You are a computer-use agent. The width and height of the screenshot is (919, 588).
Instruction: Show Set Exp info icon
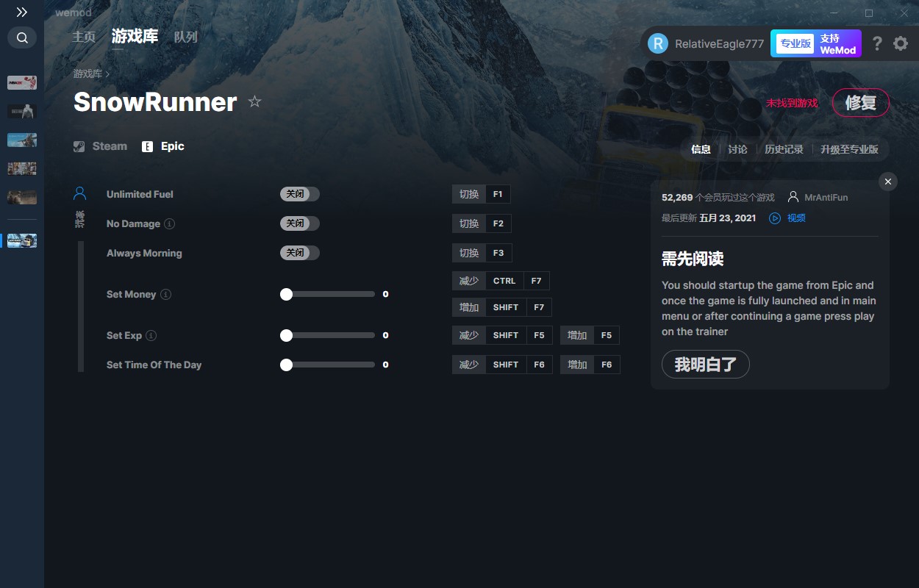(151, 335)
